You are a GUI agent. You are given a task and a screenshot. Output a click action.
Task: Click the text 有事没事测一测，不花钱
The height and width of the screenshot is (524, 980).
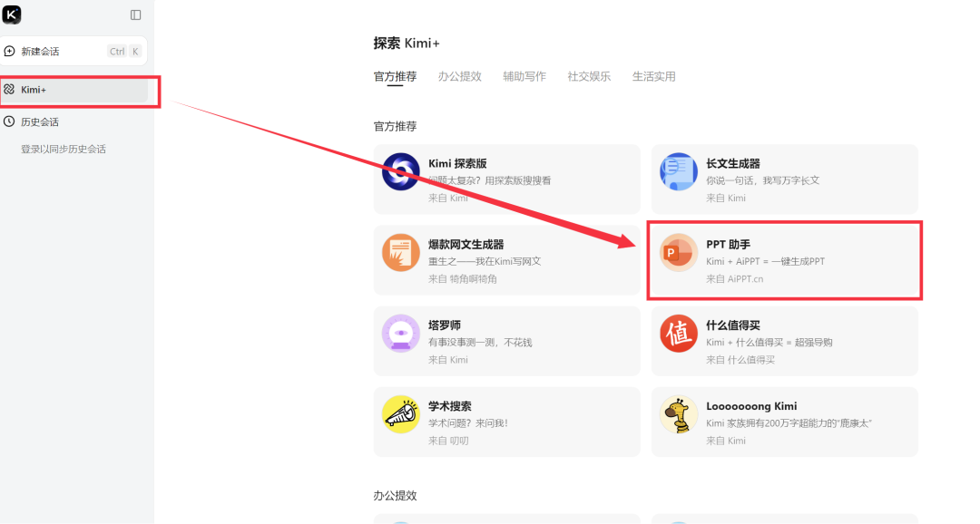[480, 343]
